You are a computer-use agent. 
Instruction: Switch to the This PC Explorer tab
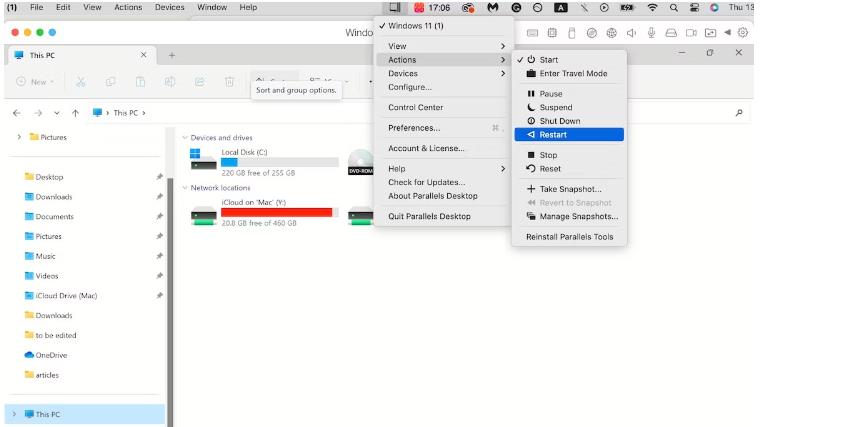[81, 55]
